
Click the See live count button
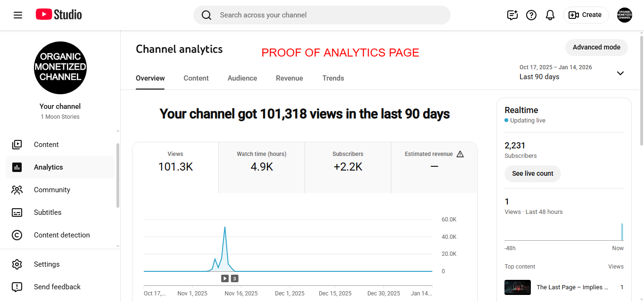(x=532, y=173)
